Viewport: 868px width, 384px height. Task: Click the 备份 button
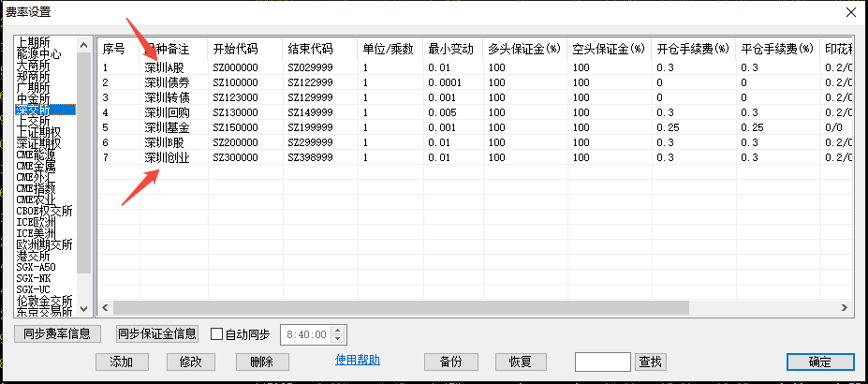click(x=450, y=362)
